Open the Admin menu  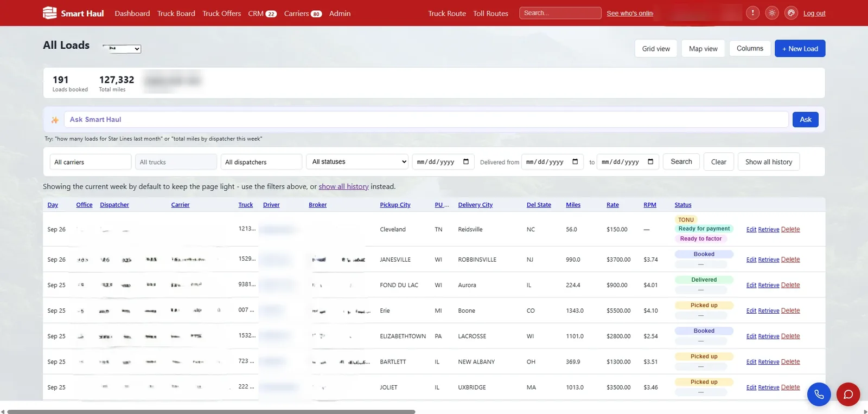click(x=340, y=14)
